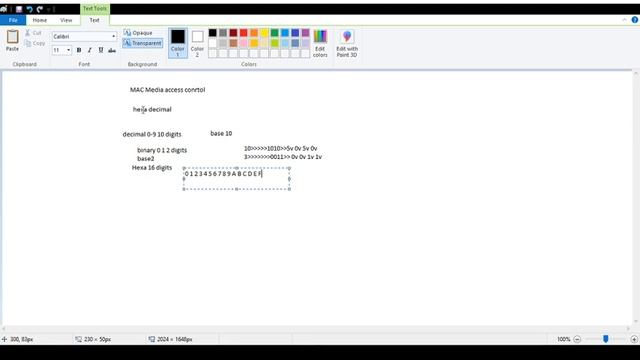Click the Paint app icon in title bar

[x=4, y=9]
